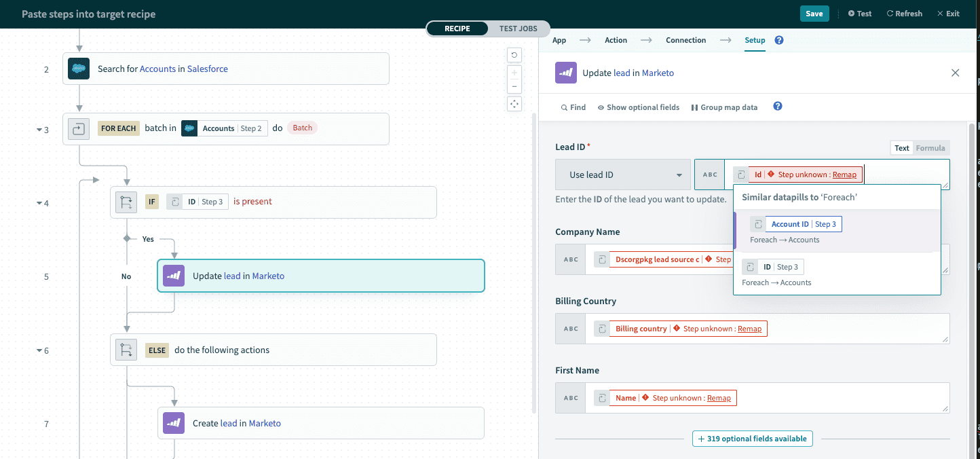Click the Remap link on the Lead ID datapill
Screen dimensions: 980x459
click(844, 175)
